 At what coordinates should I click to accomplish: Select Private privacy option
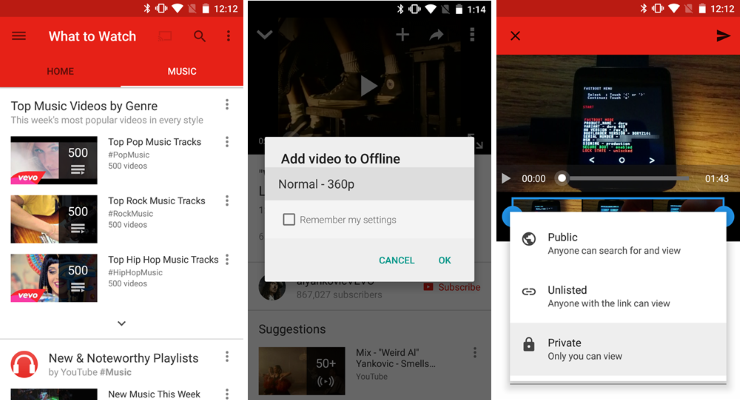click(x=618, y=349)
